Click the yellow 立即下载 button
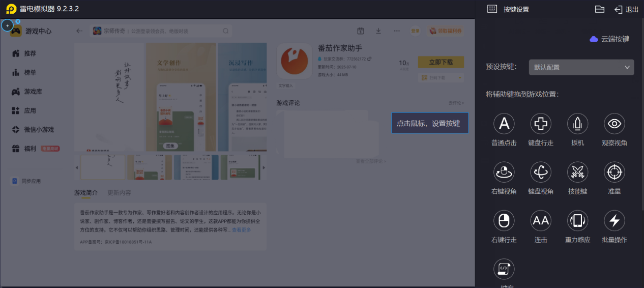The height and width of the screenshot is (288, 644). coord(441,62)
